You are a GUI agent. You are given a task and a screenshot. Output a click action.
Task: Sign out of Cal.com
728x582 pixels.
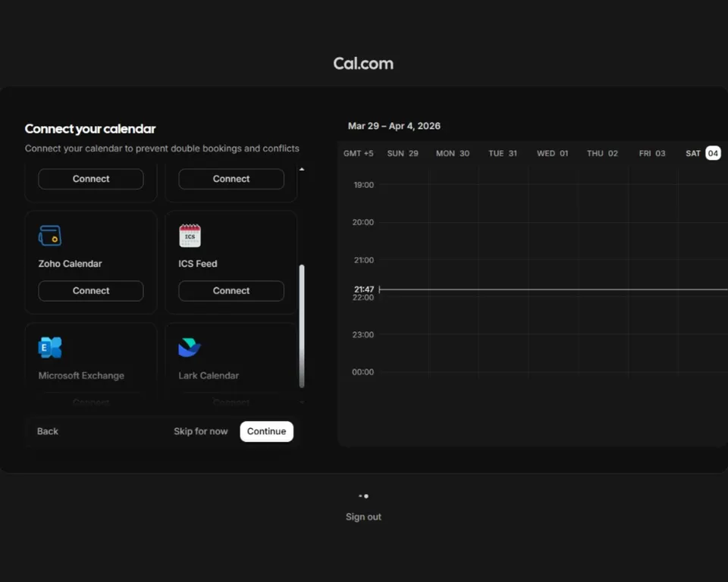[x=363, y=517]
